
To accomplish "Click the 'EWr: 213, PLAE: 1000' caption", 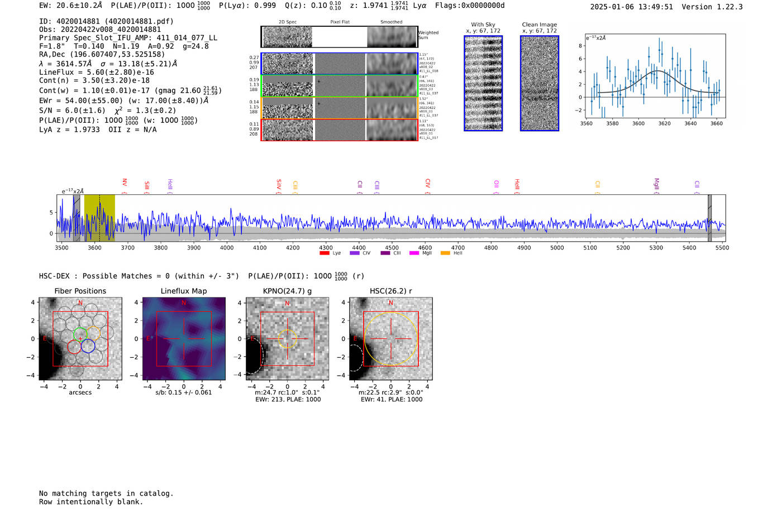I will [288, 400].
